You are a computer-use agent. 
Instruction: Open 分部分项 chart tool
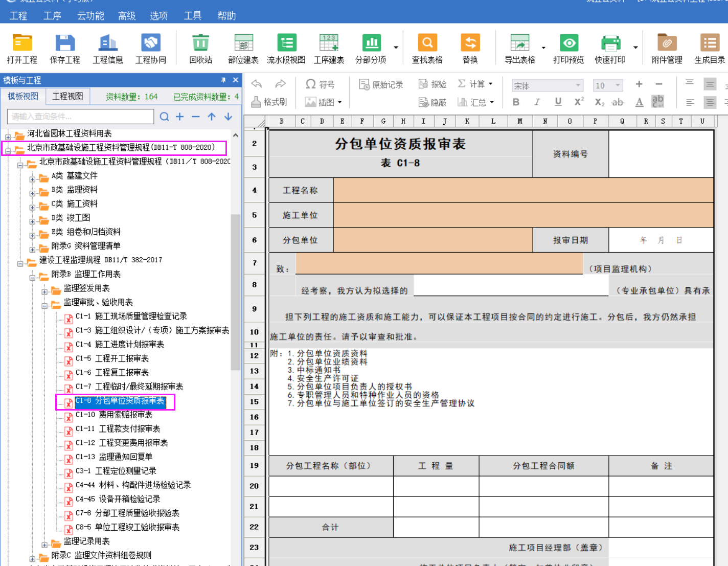coord(371,49)
